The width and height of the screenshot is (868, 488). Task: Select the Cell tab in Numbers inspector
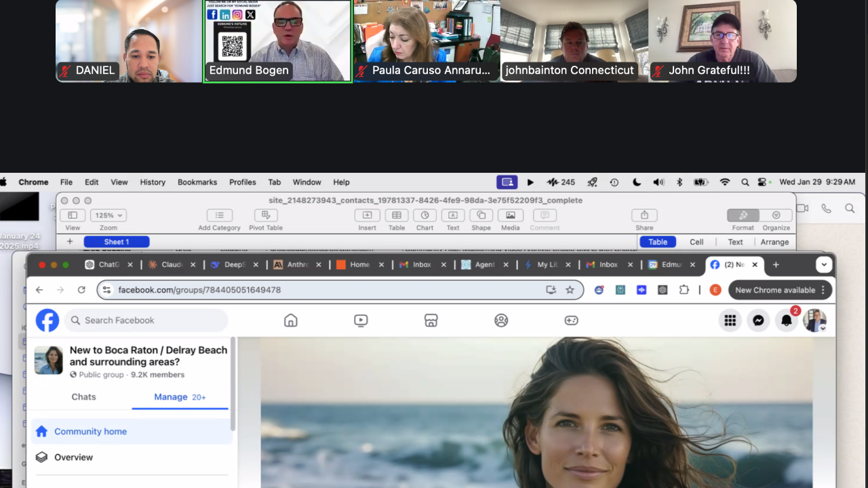(x=696, y=242)
